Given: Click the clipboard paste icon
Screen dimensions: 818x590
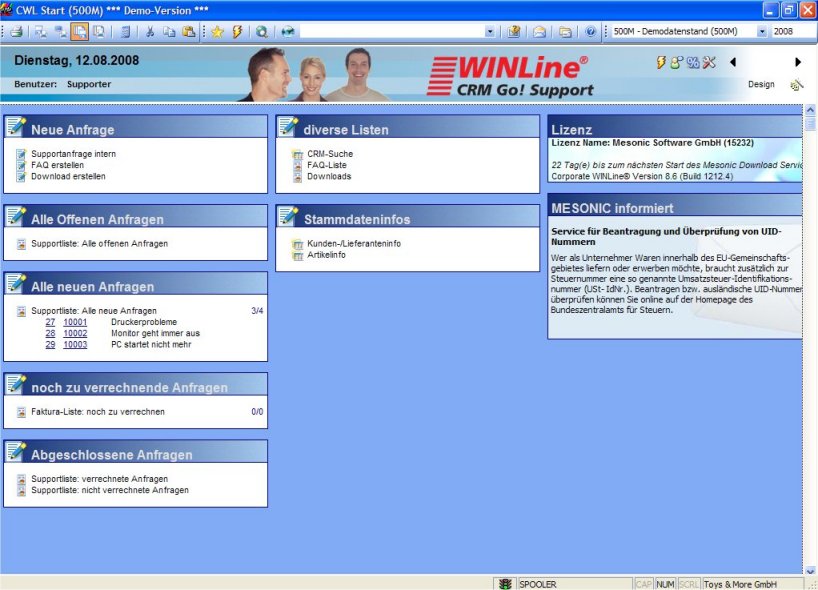Looking at the screenshot, I should pos(189,32).
